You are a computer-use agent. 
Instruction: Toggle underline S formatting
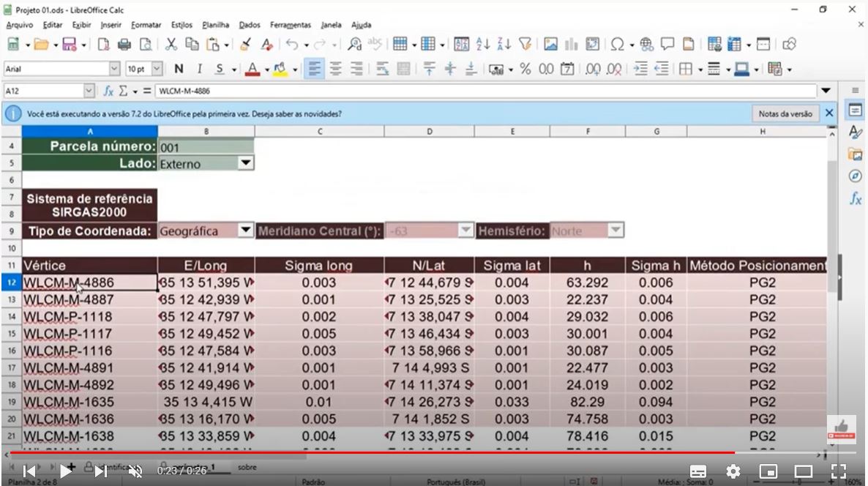coord(220,70)
